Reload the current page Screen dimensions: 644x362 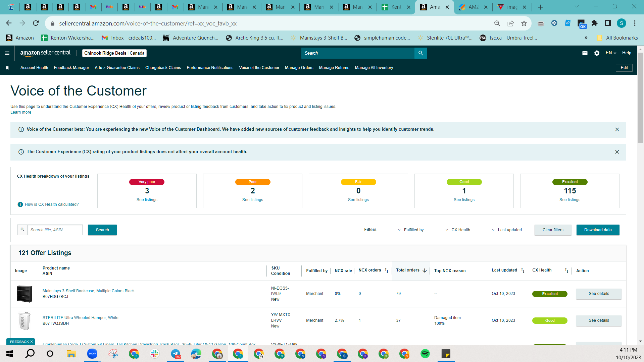click(x=36, y=23)
